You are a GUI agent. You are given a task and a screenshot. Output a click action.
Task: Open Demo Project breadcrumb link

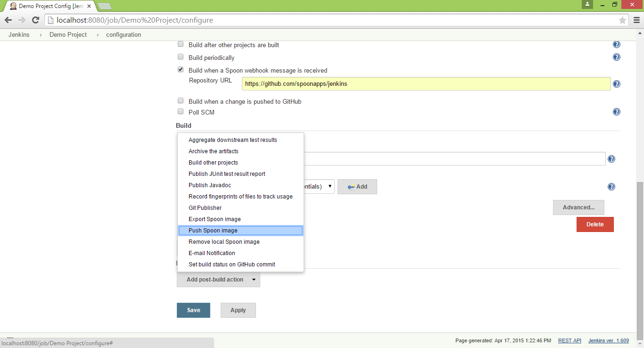[68, 35]
